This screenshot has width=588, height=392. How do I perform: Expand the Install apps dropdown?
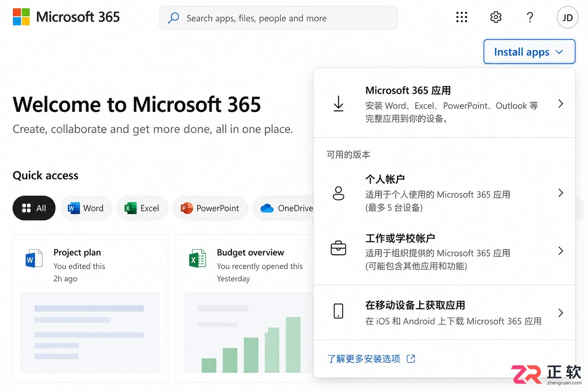tap(529, 52)
